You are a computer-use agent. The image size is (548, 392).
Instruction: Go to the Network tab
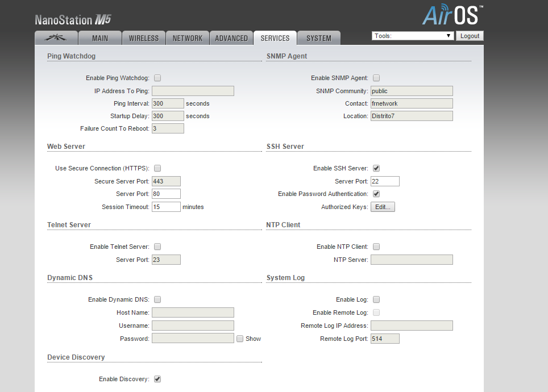188,38
